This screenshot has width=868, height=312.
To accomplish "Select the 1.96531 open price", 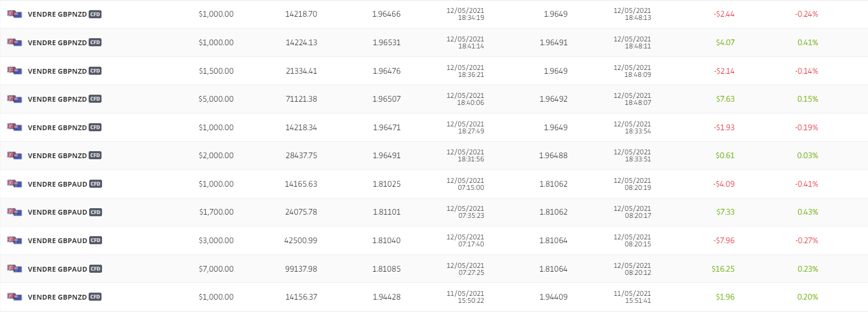I will point(386,42).
